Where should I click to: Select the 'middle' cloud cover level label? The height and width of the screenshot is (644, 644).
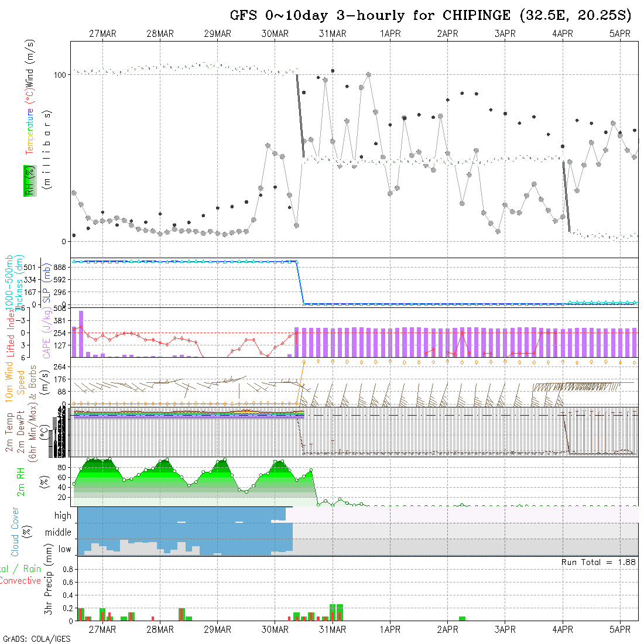pyautogui.click(x=59, y=532)
